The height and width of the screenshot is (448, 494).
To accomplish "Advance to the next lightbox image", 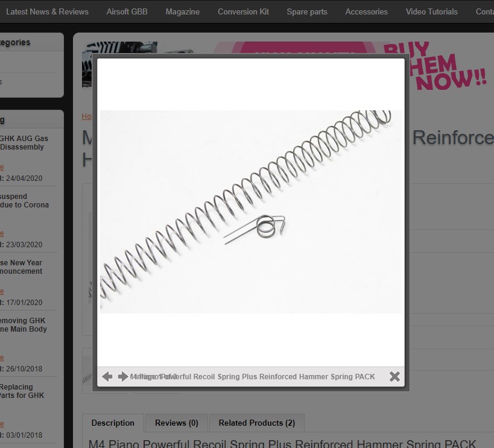I will pyautogui.click(x=123, y=376).
